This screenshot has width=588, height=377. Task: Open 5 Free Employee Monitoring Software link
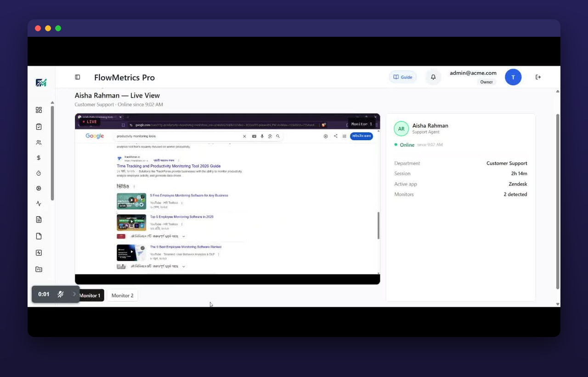pyautogui.click(x=189, y=195)
